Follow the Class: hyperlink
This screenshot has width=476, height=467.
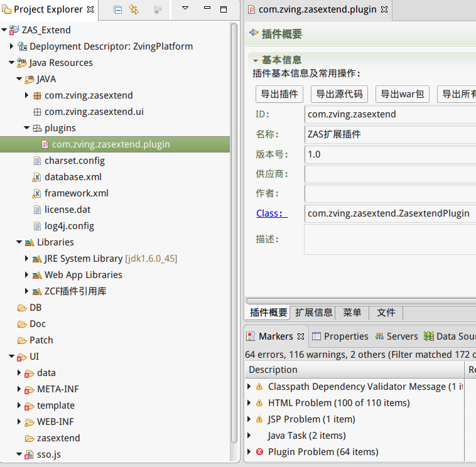pyautogui.click(x=271, y=213)
